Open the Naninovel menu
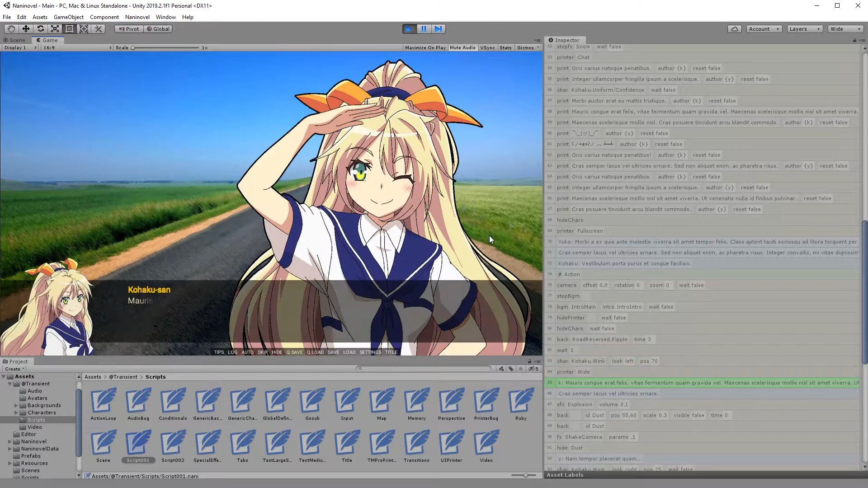 pyautogui.click(x=137, y=17)
